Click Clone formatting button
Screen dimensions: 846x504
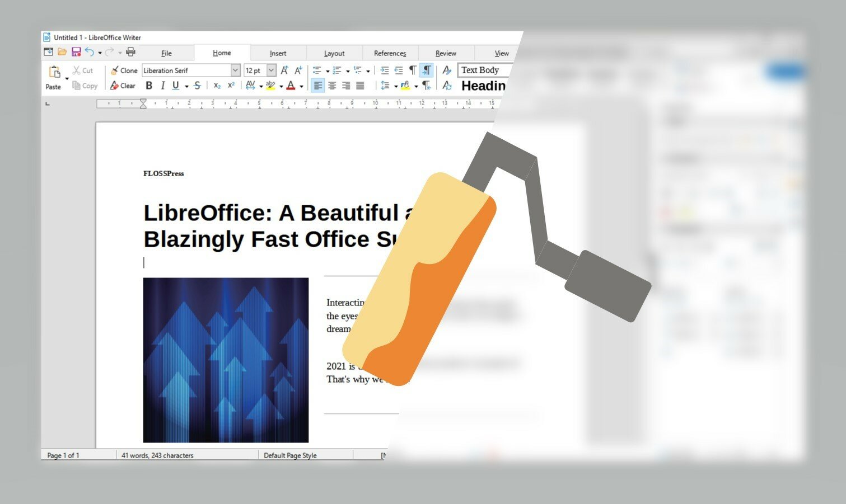coord(123,70)
